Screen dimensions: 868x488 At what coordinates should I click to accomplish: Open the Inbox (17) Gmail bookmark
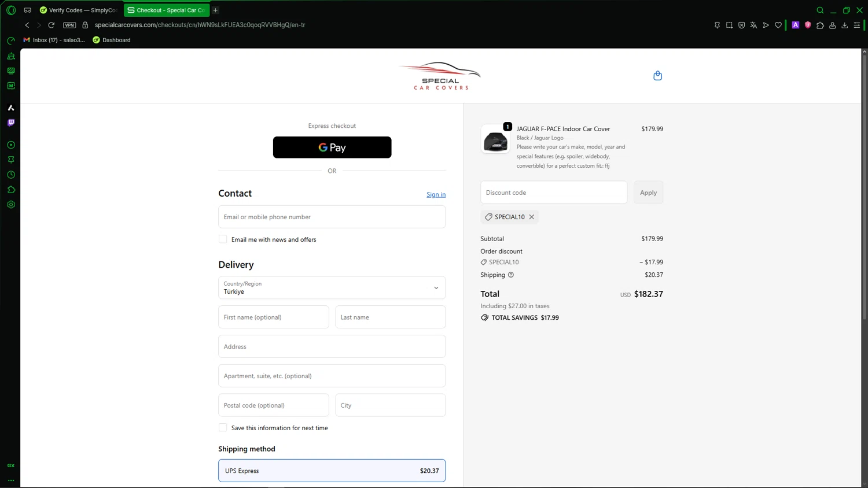click(54, 40)
